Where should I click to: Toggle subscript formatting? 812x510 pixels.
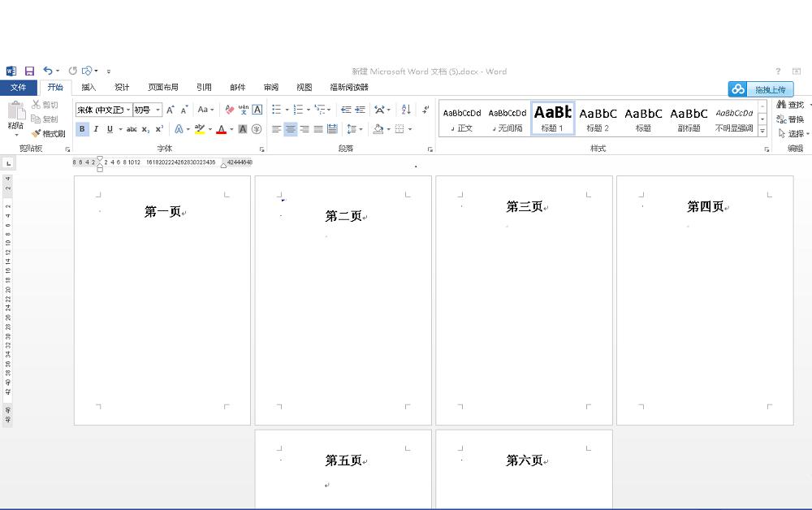pos(145,128)
